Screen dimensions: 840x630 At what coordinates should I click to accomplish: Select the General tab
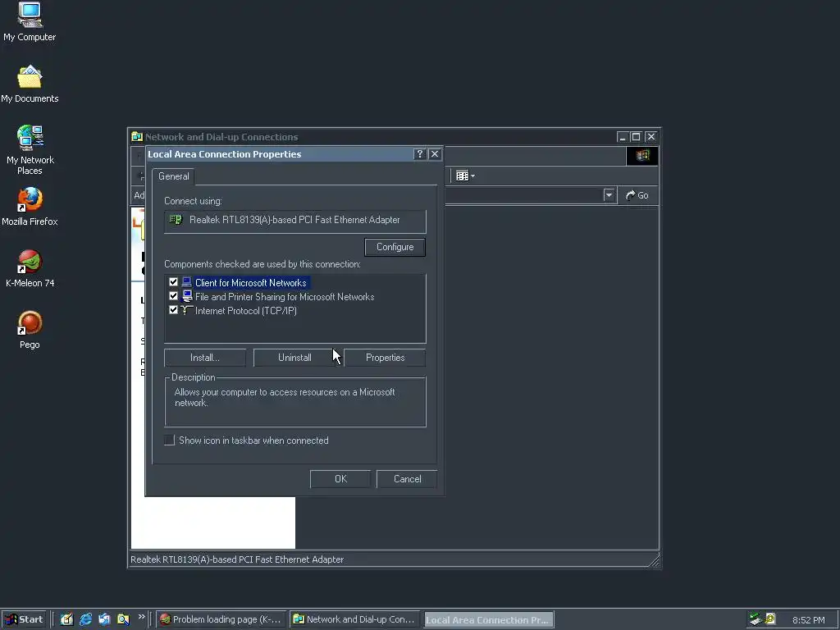click(x=174, y=176)
